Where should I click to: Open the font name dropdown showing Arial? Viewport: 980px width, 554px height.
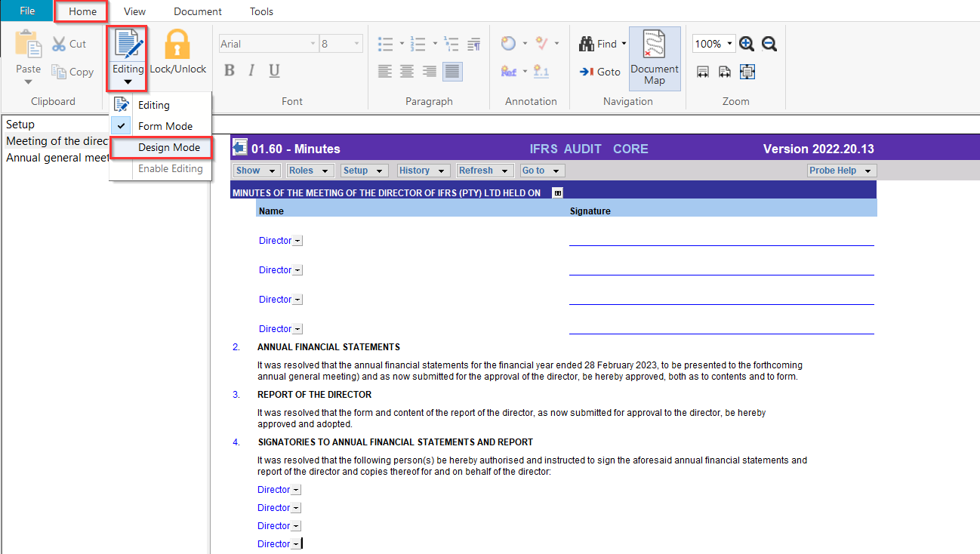(x=268, y=44)
